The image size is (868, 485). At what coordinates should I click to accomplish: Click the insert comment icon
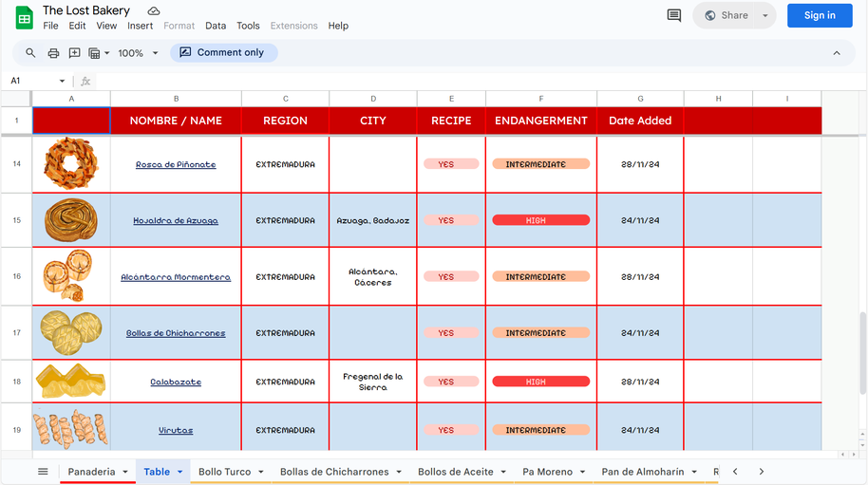(74, 53)
